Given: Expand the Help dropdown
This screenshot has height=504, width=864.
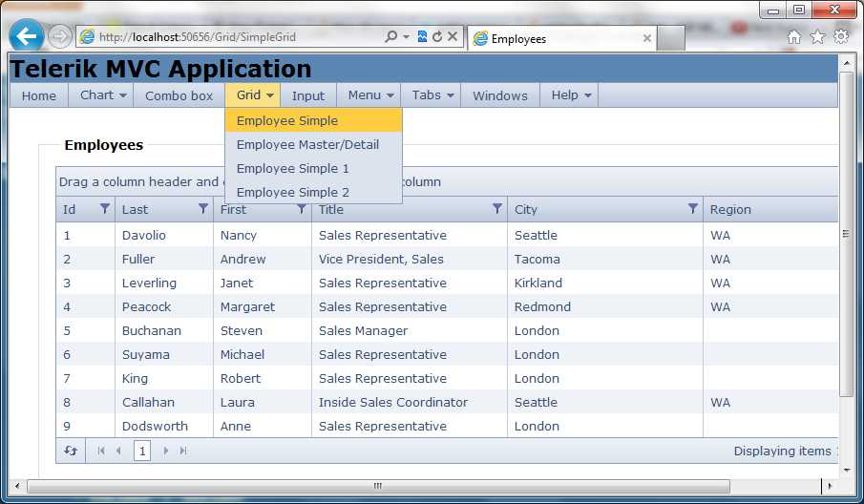Looking at the screenshot, I should 570,95.
